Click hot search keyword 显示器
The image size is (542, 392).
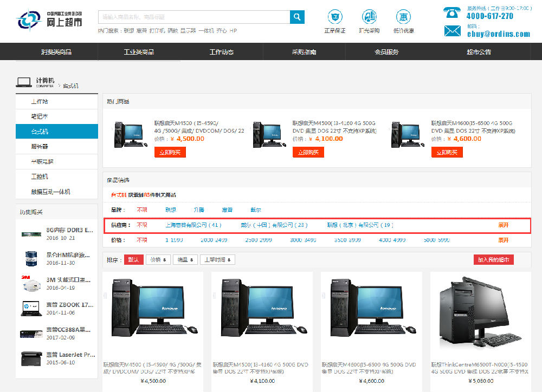coord(188,31)
